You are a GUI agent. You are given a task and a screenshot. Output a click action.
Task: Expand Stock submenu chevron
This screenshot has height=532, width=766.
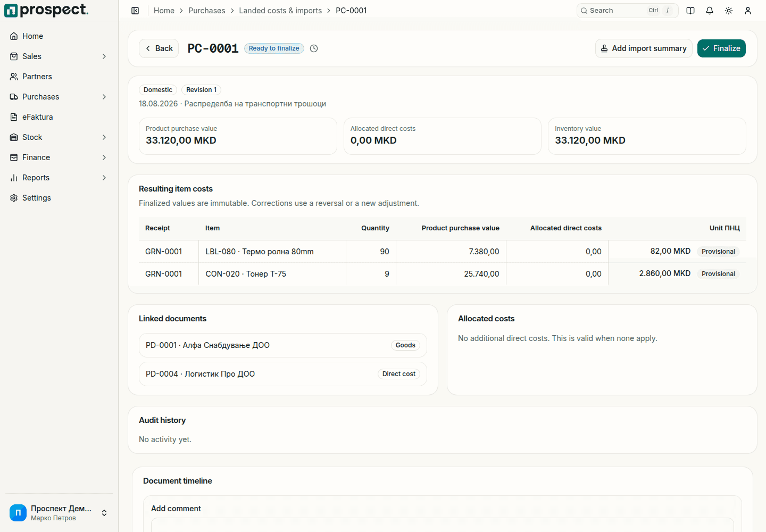tap(104, 137)
